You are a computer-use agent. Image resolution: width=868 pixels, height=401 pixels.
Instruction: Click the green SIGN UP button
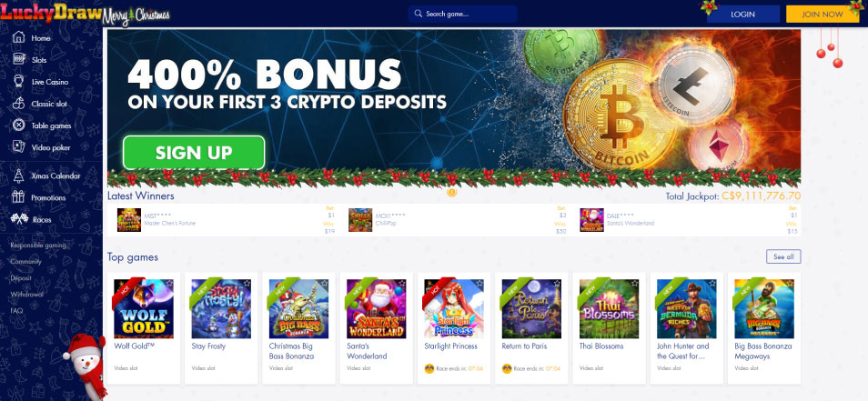(x=194, y=153)
